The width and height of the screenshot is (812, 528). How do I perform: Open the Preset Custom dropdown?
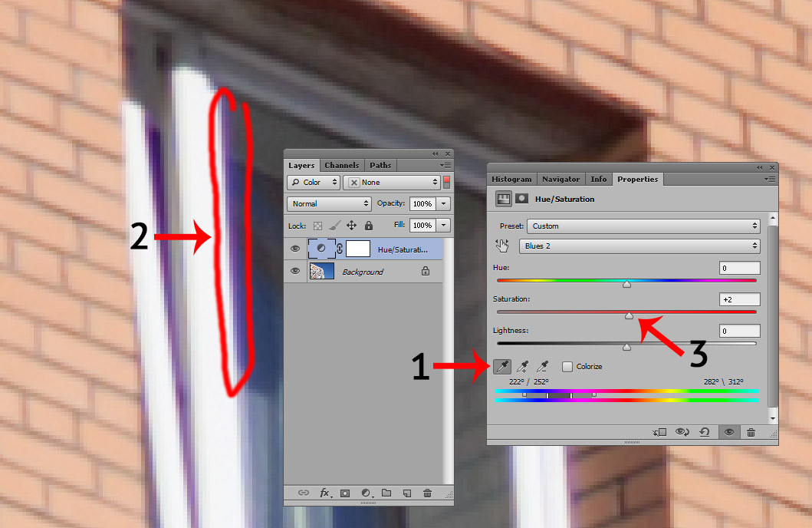tap(644, 226)
